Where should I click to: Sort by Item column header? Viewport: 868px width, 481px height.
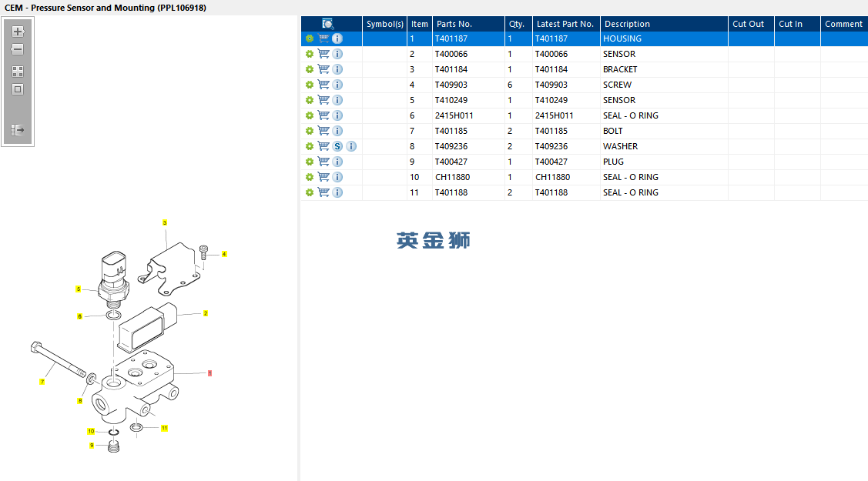coord(420,24)
